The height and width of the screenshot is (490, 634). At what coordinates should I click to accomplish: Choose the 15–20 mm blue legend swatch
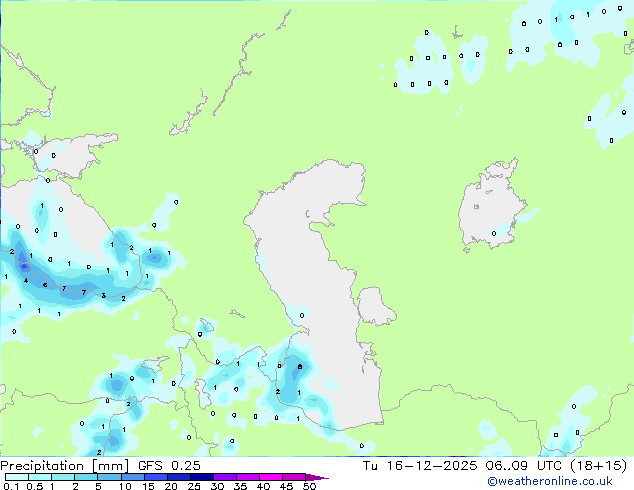pyautogui.click(x=155, y=477)
